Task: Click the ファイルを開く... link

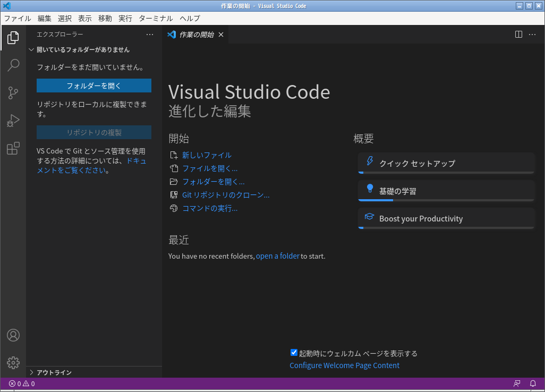Action: 210,168
